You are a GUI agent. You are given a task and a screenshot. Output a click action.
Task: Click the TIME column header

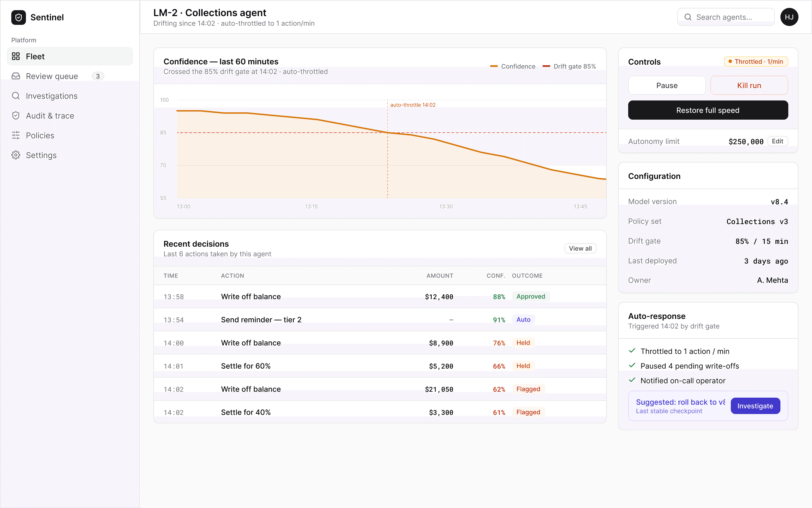(x=171, y=276)
